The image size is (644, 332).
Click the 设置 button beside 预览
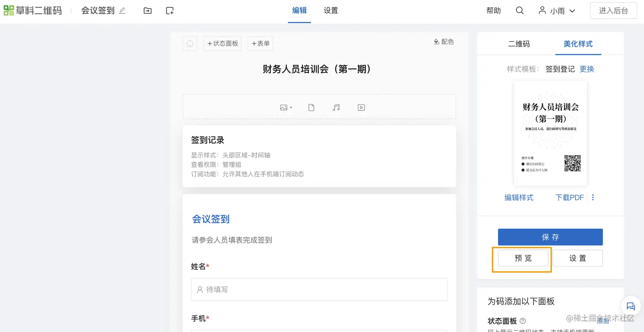tap(578, 258)
